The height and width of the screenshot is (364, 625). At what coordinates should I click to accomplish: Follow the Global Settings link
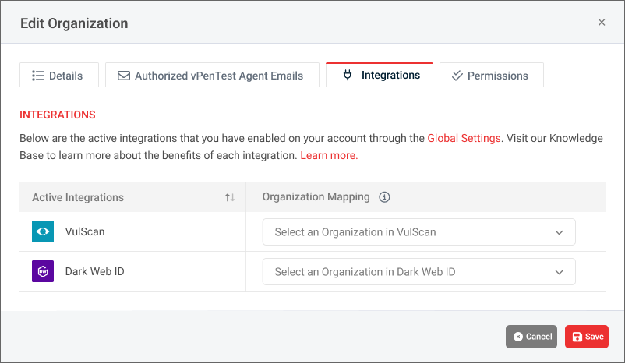(x=464, y=138)
